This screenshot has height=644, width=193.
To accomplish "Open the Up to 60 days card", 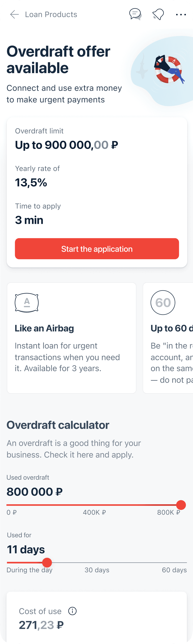I will pyautogui.click(x=168, y=338).
